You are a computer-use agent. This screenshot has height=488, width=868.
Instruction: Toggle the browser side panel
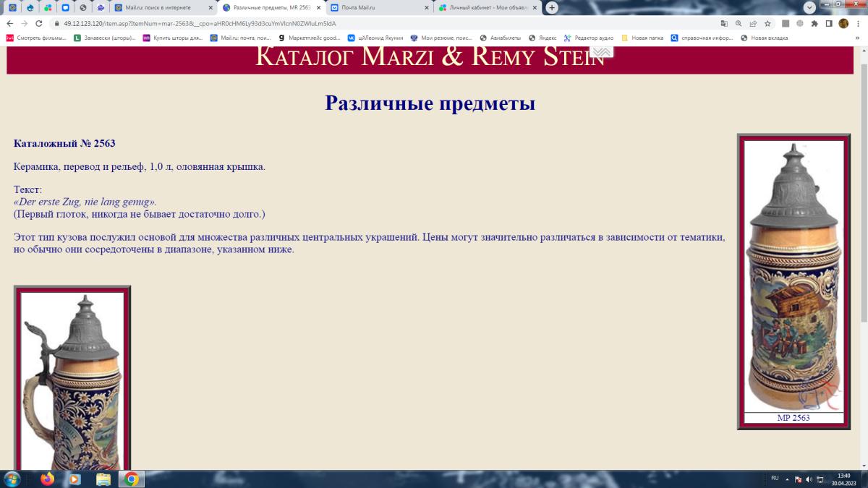829,23
